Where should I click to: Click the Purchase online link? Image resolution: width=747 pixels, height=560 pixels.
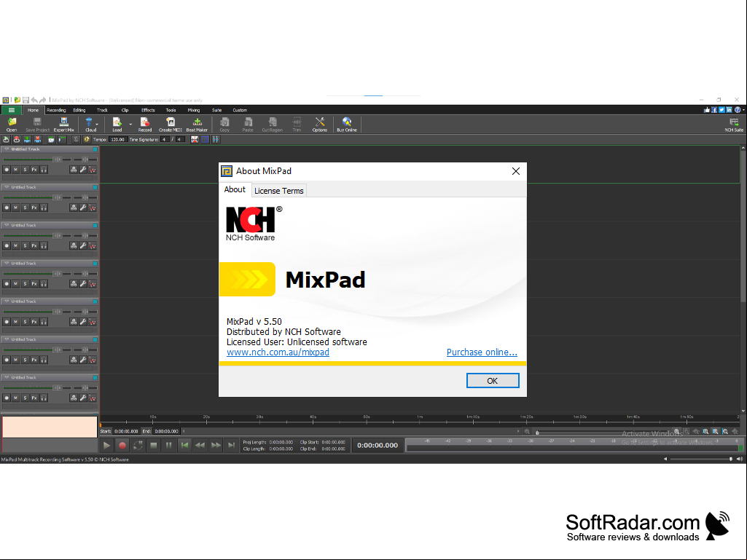482,352
